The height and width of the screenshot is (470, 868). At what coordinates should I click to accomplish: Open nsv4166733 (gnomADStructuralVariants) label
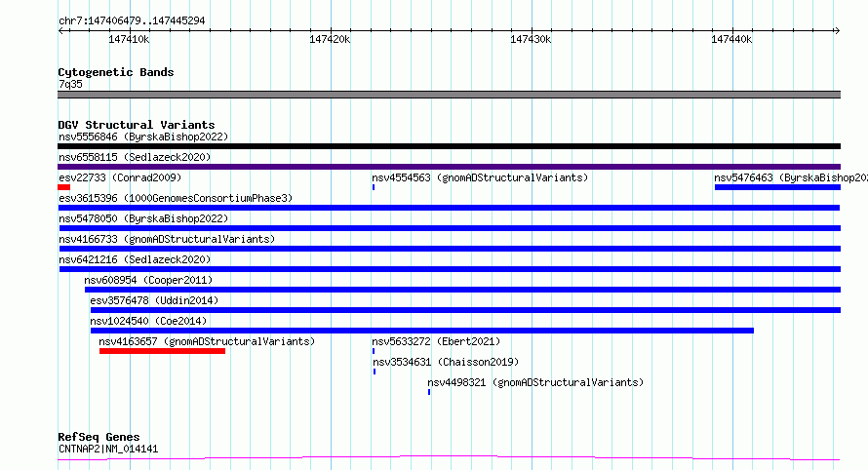(167, 239)
